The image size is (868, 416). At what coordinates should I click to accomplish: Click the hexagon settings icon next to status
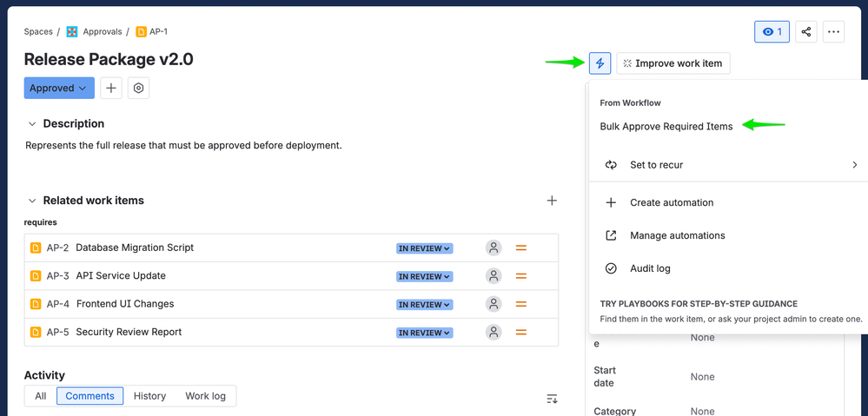tap(139, 88)
